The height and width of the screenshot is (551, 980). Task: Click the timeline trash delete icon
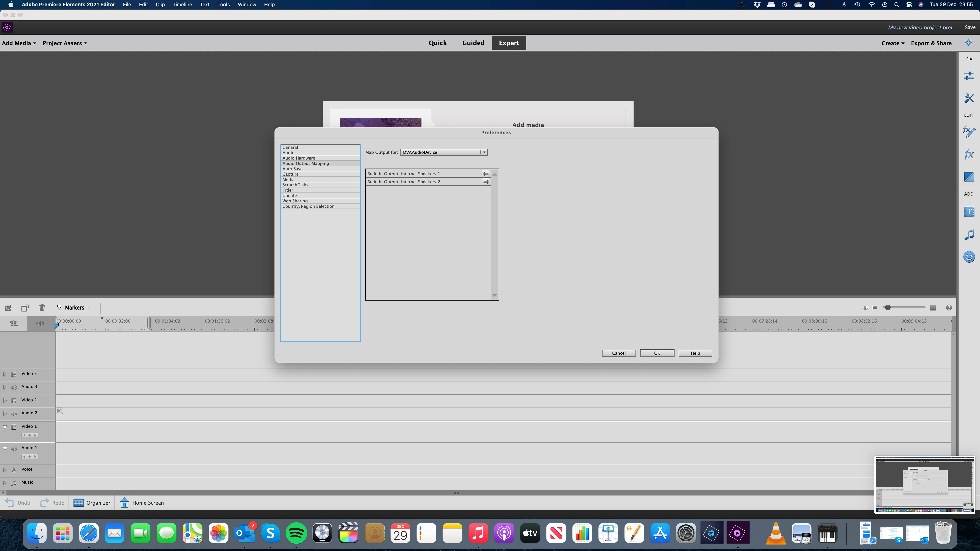click(42, 308)
